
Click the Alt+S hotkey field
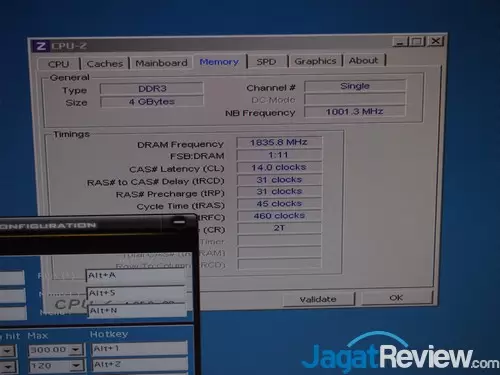point(136,293)
